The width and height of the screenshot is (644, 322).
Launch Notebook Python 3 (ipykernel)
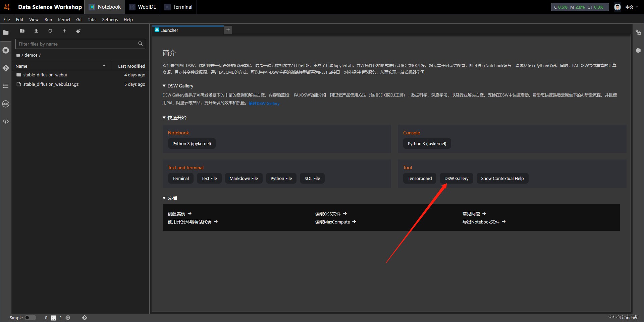point(192,143)
